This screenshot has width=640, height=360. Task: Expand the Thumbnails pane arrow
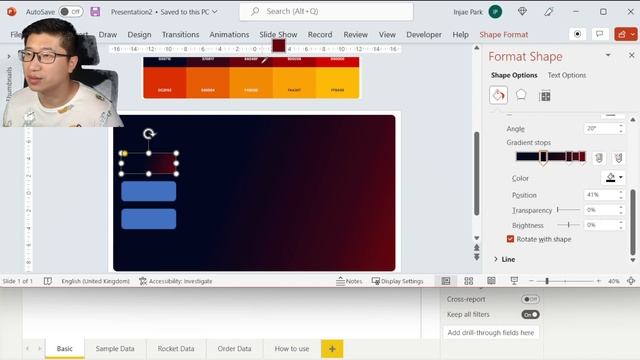9,56
